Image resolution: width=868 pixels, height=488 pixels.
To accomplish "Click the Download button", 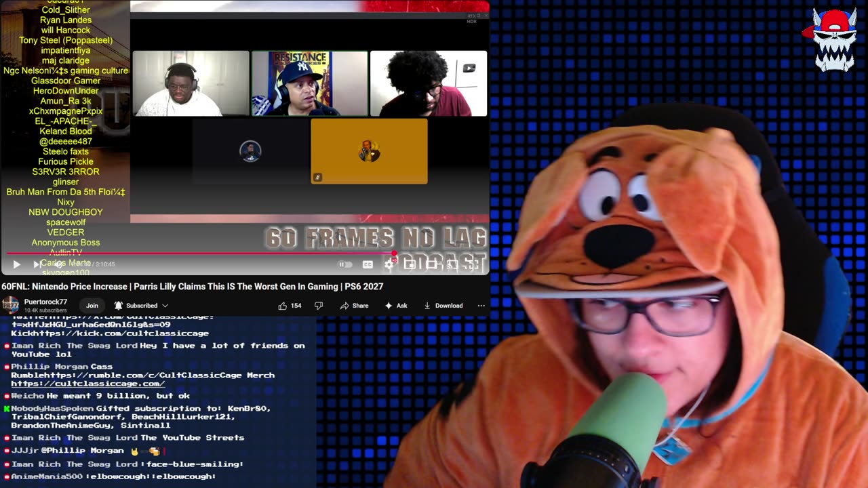I will [443, 306].
